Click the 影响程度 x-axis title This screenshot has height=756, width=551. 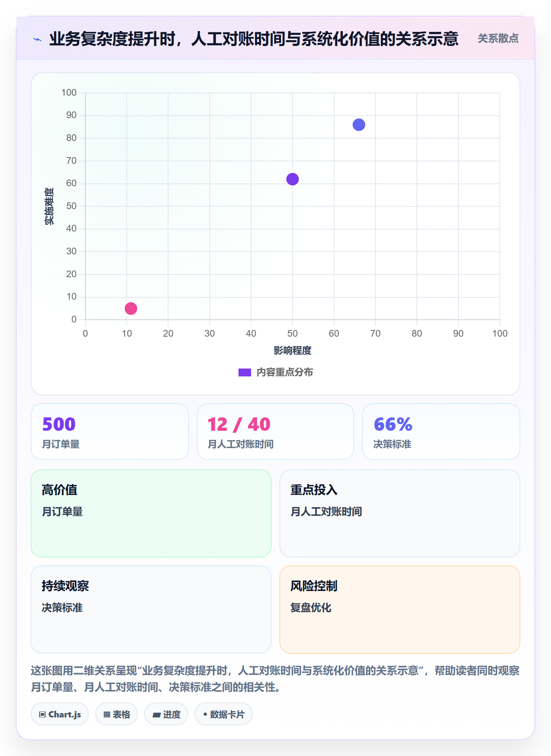point(292,350)
